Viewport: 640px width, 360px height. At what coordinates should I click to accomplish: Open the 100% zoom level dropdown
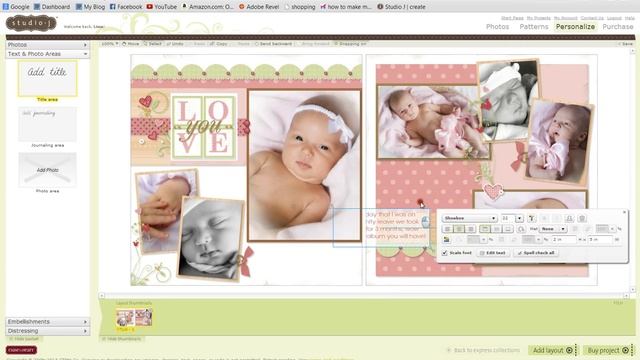click(110, 44)
